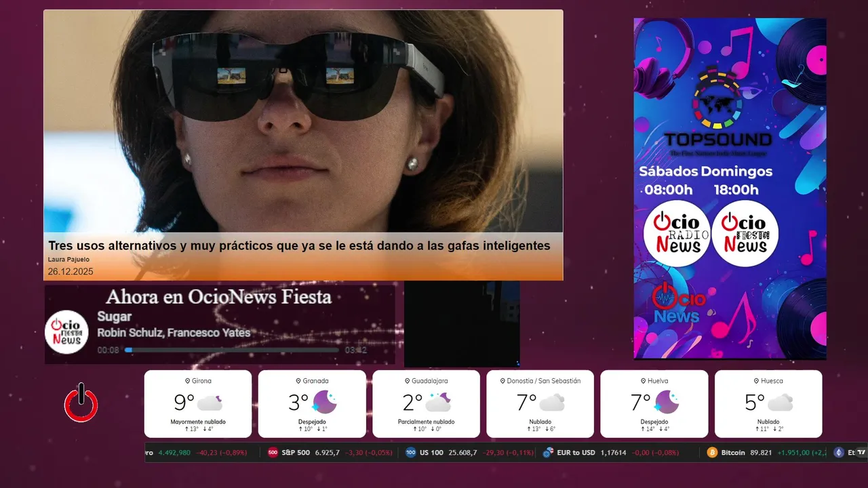Click the Girona location pin icon
The image size is (868, 488).
(187, 381)
